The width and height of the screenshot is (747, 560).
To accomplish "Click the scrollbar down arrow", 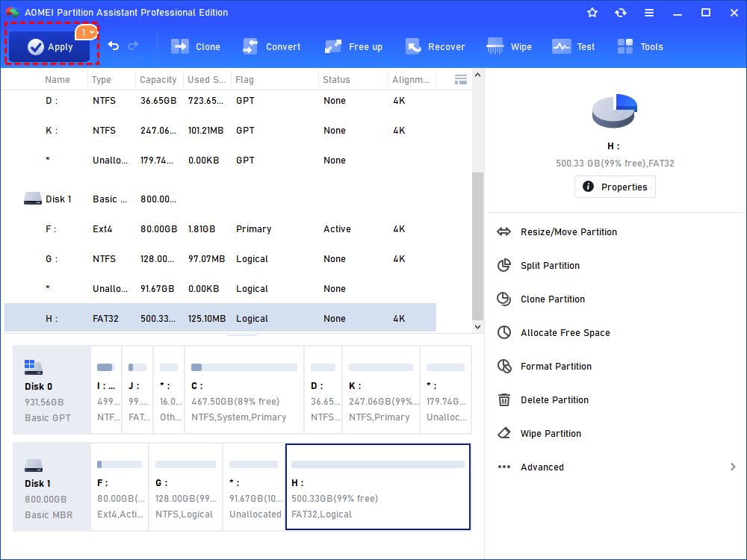I will tap(478, 327).
